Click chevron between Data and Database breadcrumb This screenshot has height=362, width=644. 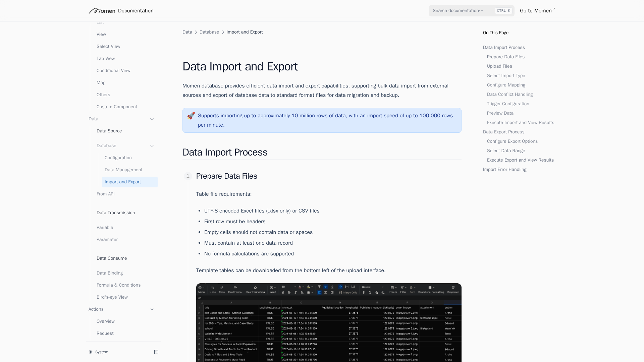(196, 32)
